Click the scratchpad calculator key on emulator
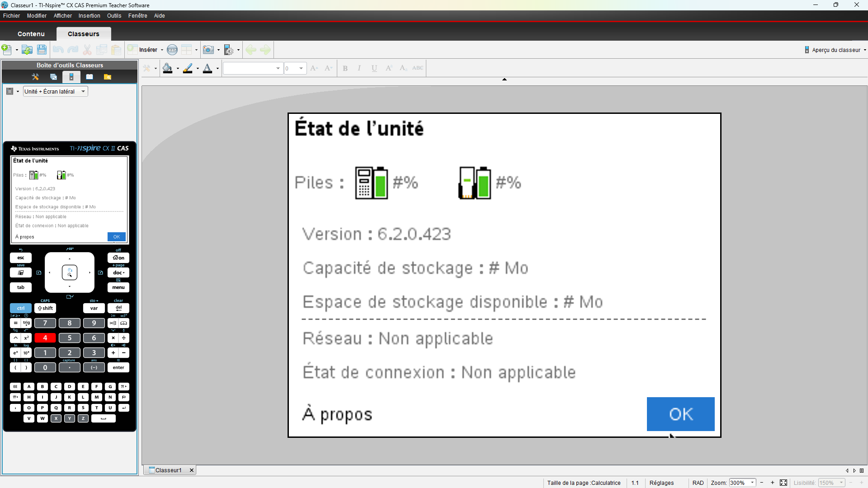868x488 pixels. 21,272
